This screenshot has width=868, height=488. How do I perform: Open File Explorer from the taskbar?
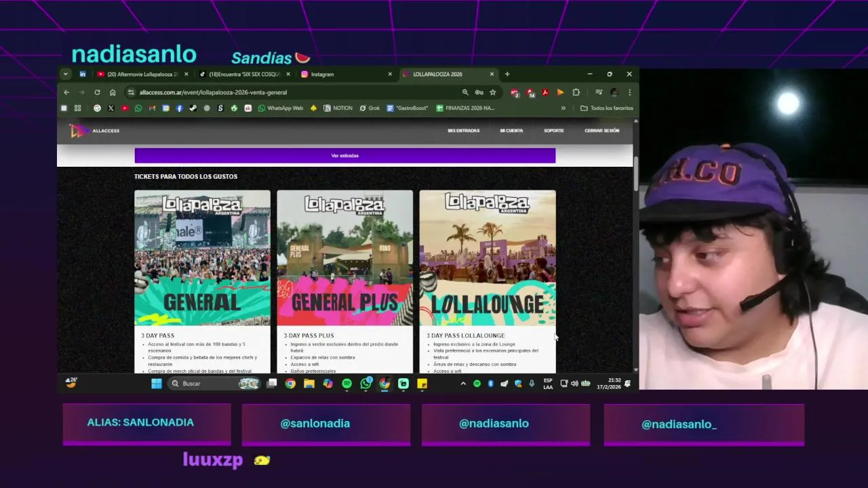(x=309, y=384)
